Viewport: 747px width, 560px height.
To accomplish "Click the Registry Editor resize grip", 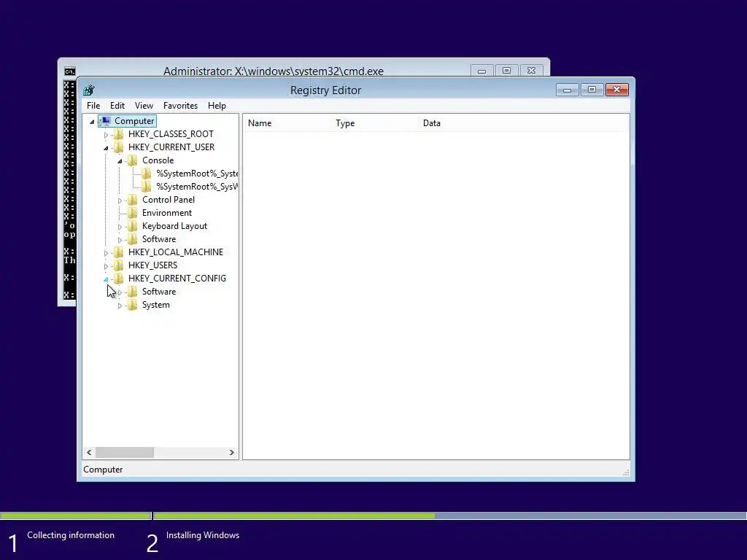I will [x=625, y=472].
